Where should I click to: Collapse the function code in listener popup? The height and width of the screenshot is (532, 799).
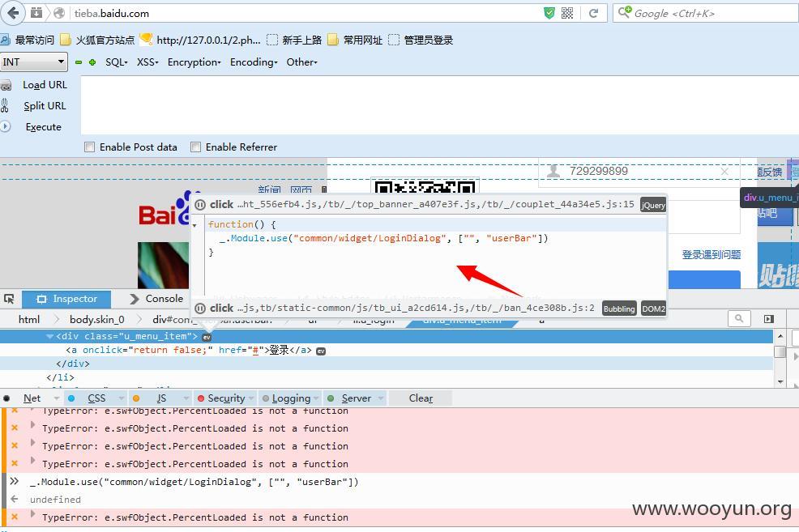(x=194, y=225)
